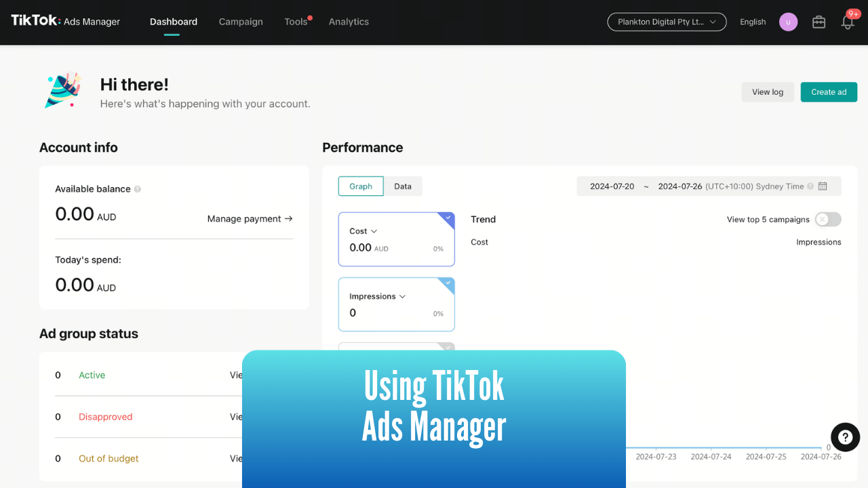Switch to the Campaign section

(241, 22)
